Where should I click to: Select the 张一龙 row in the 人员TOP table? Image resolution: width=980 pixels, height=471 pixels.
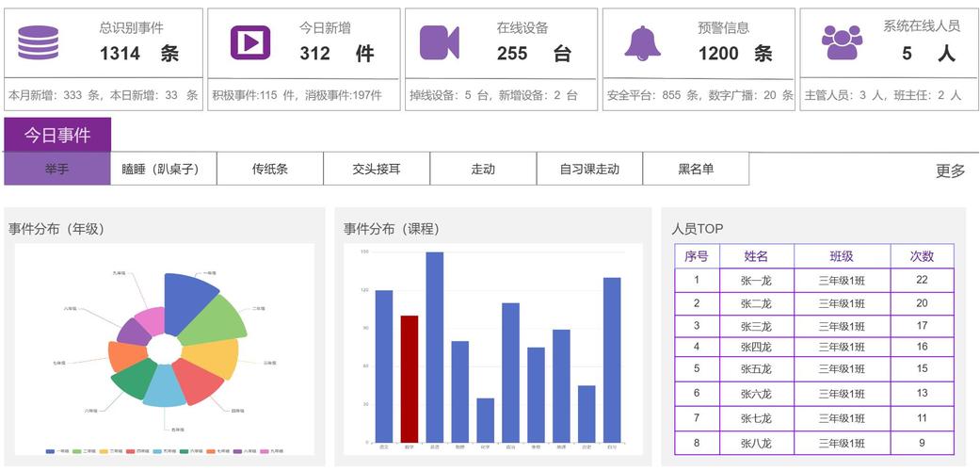755,280
